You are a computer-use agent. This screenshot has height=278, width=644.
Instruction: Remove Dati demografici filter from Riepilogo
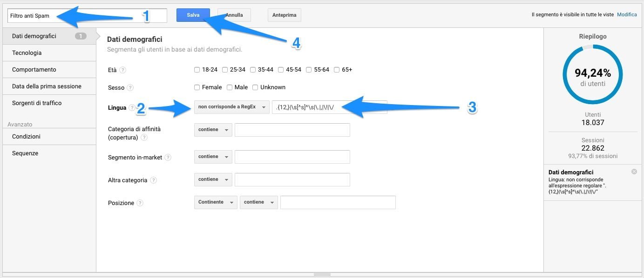coord(634,172)
